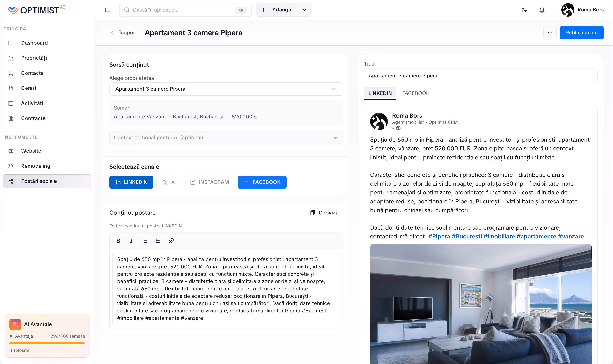The width and height of the screenshot is (613, 364).
Task: Open notifications bell
Action: pos(542,10)
